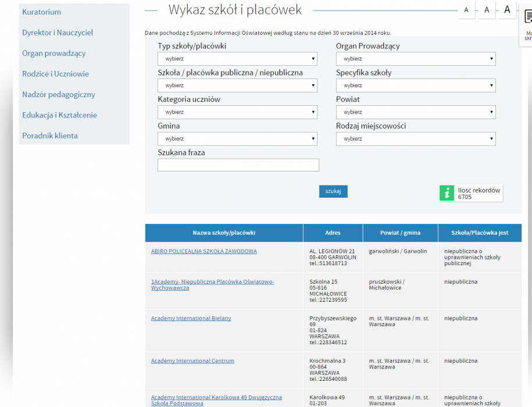Click the green info icon near Ilość rekordów
The height and width of the screenshot is (407, 532).
(447, 194)
